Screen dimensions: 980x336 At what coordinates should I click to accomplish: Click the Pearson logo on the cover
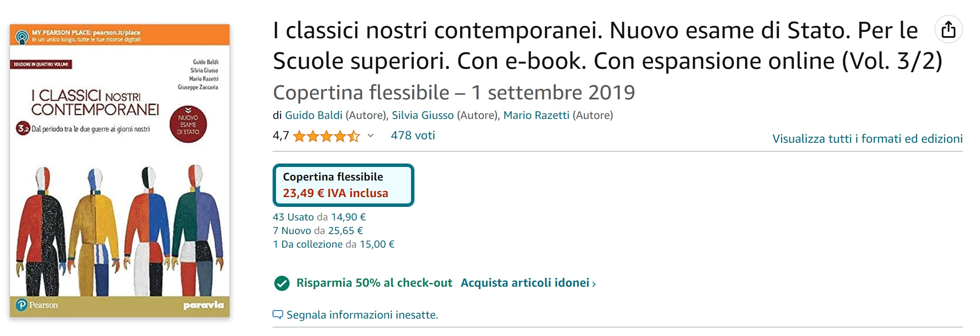point(37,305)
